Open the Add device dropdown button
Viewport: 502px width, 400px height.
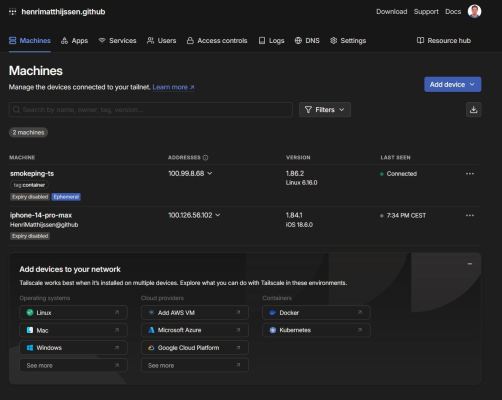coord(452,84)
